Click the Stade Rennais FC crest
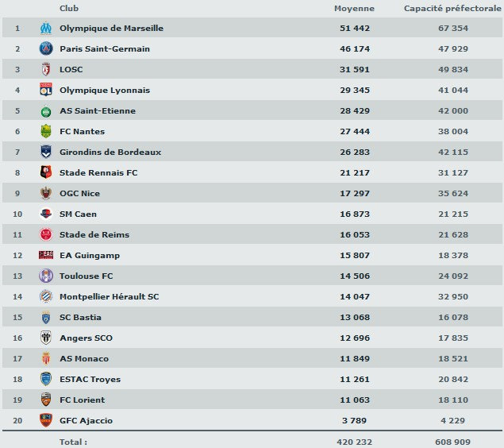The width and height of the screenshot is (504, 448). click(45, 172)
